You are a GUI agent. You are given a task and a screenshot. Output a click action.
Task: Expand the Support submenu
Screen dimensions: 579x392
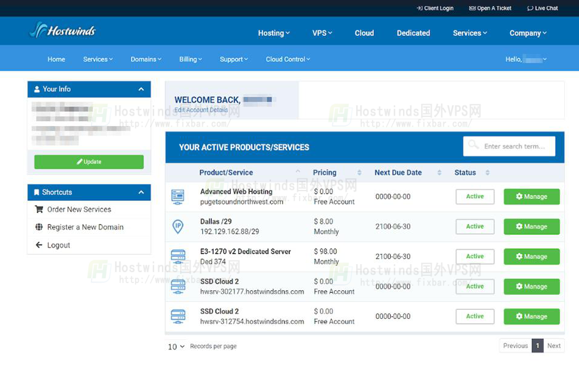click(x=234, y=59)
